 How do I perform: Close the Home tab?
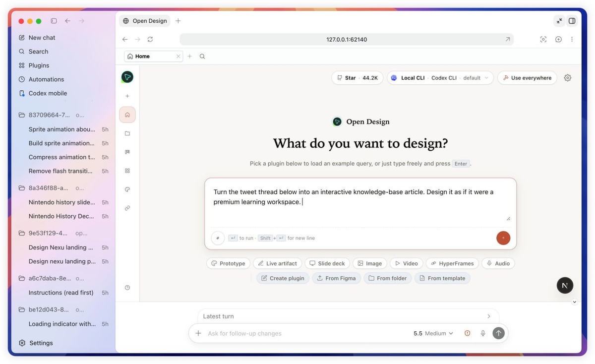178,56
